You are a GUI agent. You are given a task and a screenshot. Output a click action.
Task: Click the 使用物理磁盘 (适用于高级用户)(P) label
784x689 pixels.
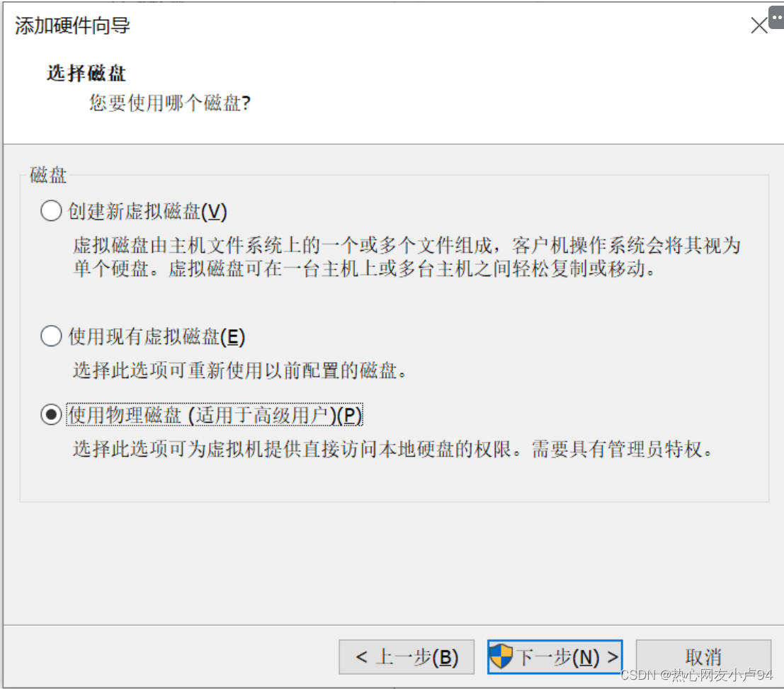pyautogui.click(x=215, y=415)
